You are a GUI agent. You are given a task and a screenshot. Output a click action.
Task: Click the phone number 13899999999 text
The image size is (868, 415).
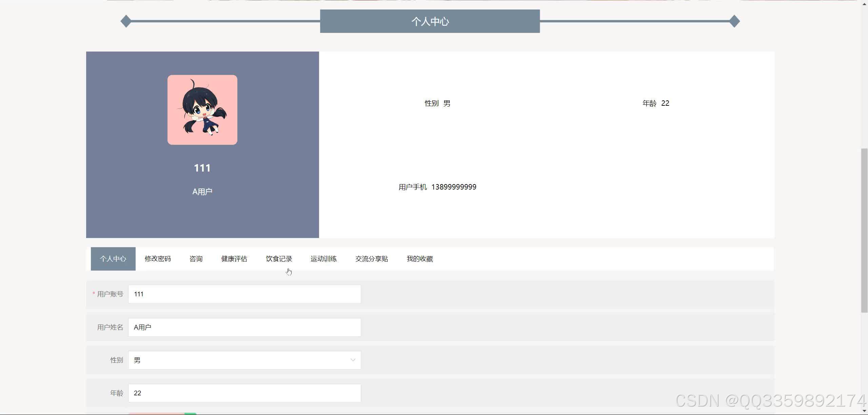pyautogui.click(x=454, y=187)
